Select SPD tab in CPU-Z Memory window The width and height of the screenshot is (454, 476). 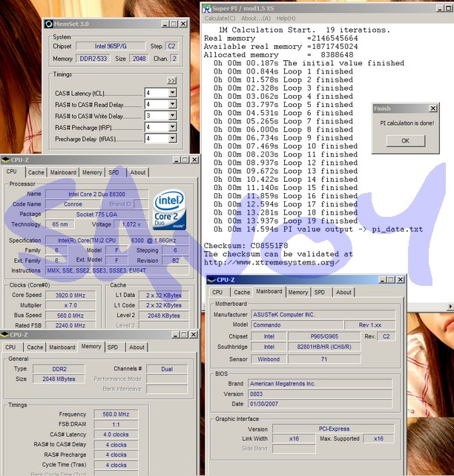coord(113,348)
